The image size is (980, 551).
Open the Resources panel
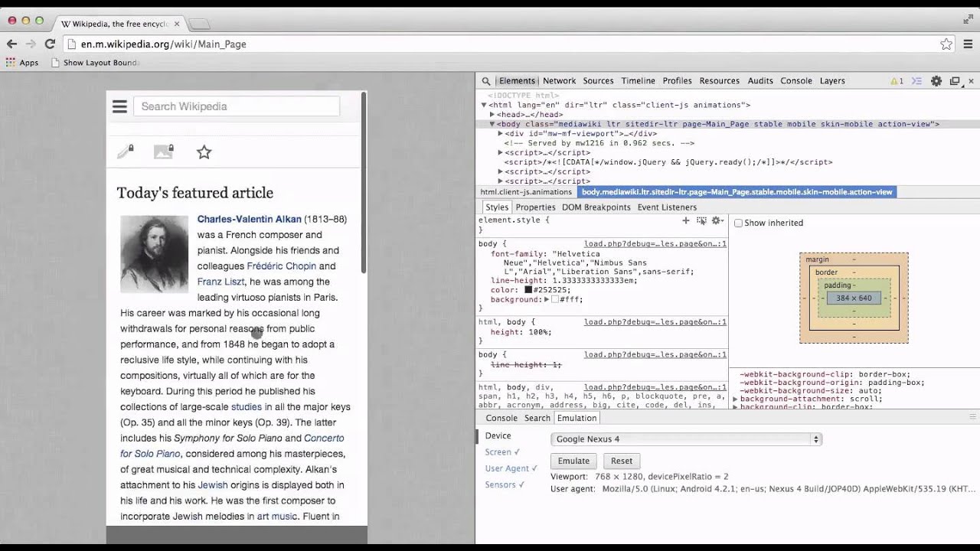pyautogui.click(x=719, y=80)
